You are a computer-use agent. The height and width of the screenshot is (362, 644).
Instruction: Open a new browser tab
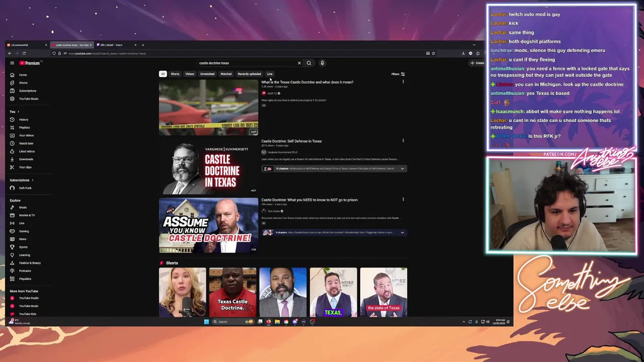tap(143, 45)
